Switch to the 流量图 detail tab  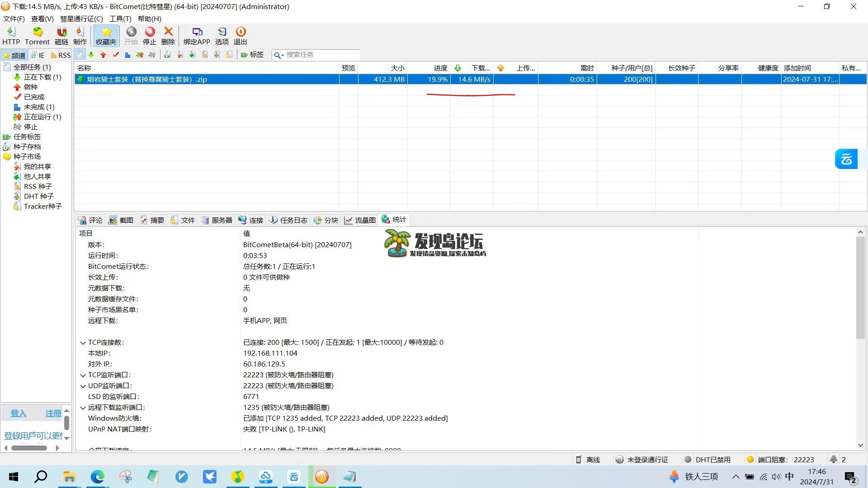coord(360,220)
